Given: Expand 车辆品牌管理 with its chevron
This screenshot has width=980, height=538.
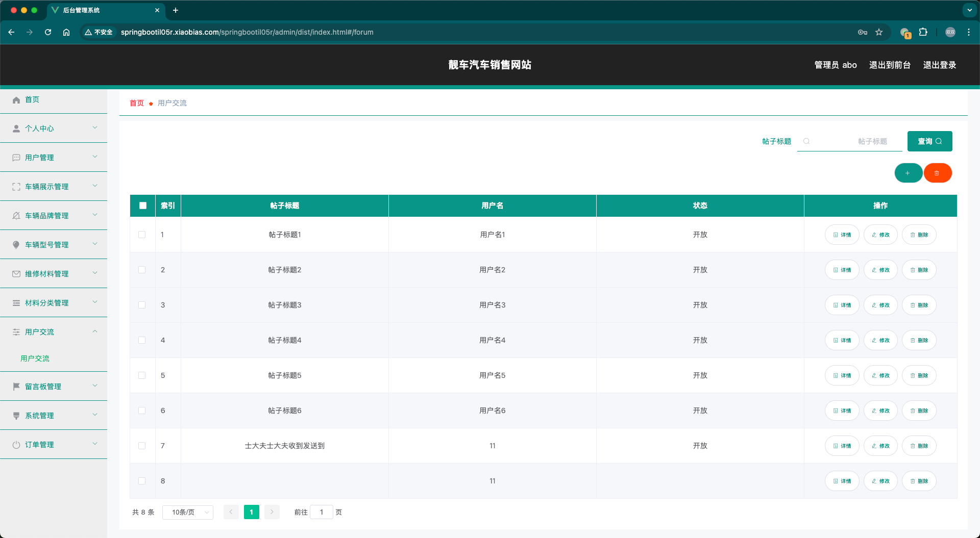Looking at the screenshot, I should pos(95,215).
